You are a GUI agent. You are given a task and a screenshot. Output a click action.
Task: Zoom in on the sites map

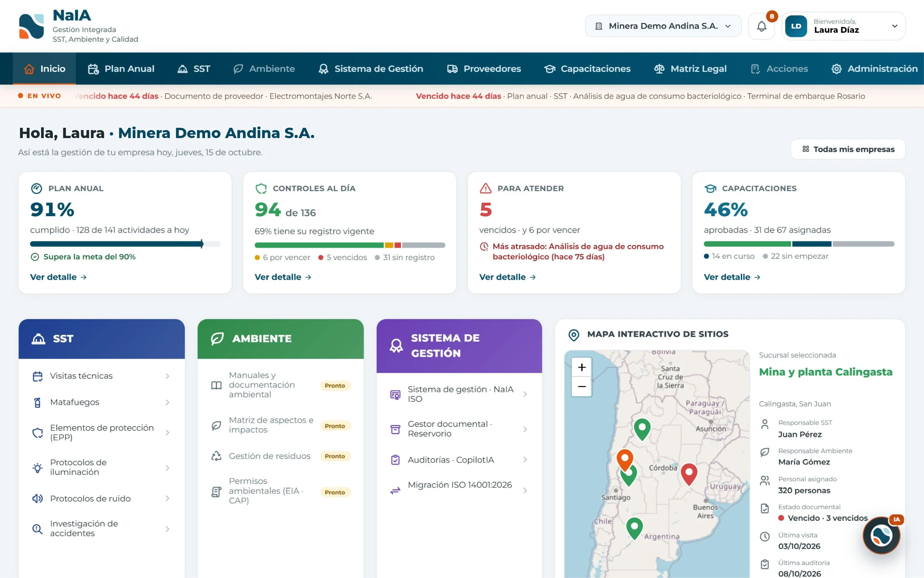[x=581, y=367]
